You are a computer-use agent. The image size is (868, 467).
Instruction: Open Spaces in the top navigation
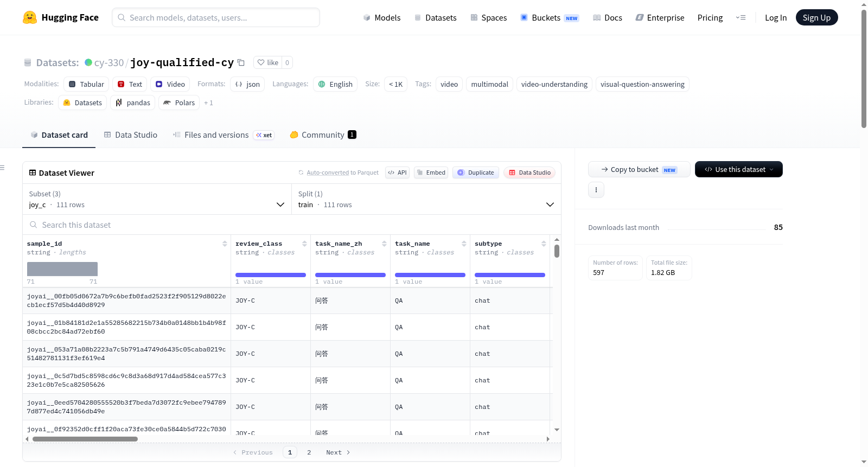(x=488, y=17)
